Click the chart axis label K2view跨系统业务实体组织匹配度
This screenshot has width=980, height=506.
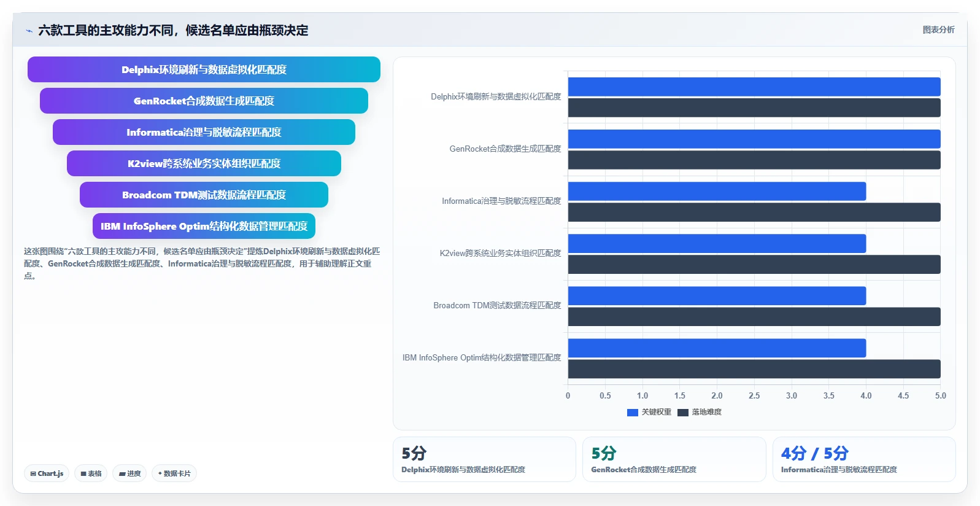click(500, 253)
